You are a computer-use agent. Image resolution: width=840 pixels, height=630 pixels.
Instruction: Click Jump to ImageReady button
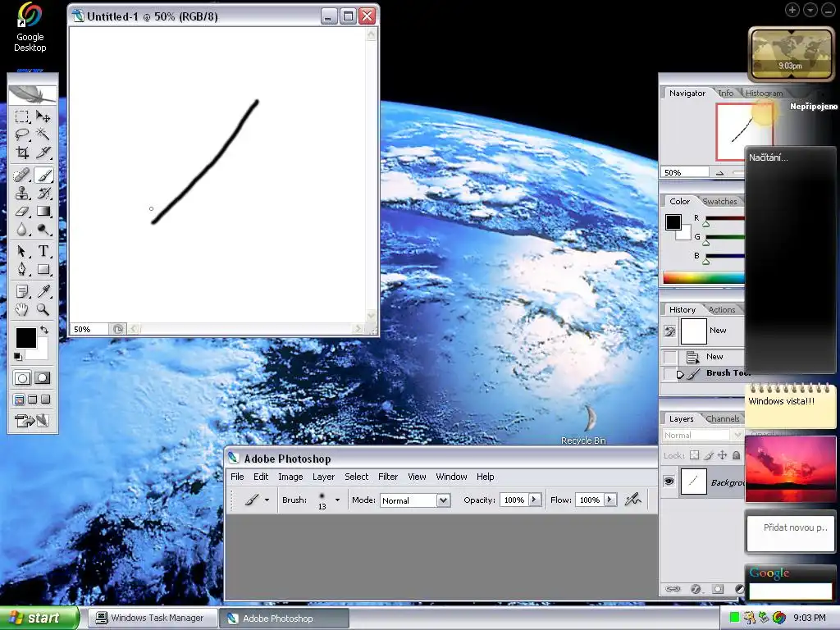(32, 421)
